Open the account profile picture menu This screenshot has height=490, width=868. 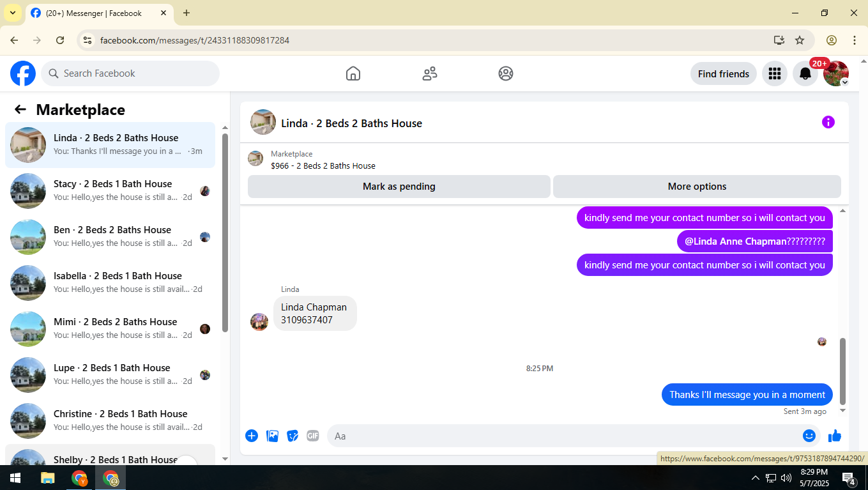coord(836,73)
